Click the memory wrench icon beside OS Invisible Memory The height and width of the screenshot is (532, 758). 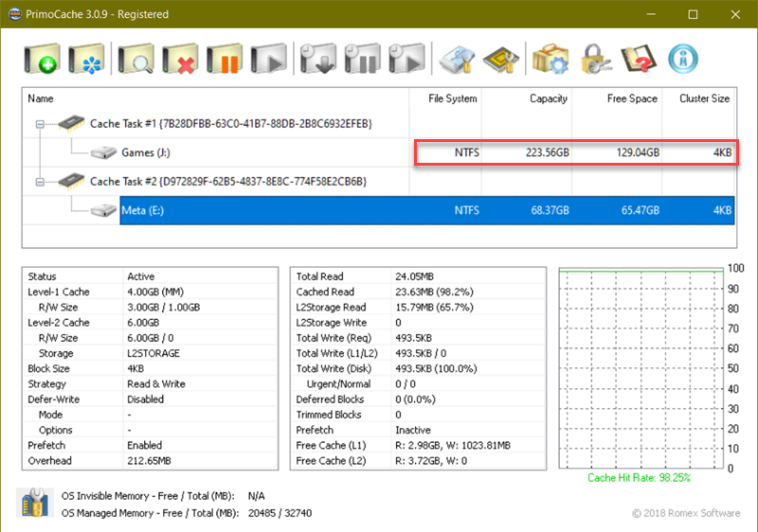(35, 502)
